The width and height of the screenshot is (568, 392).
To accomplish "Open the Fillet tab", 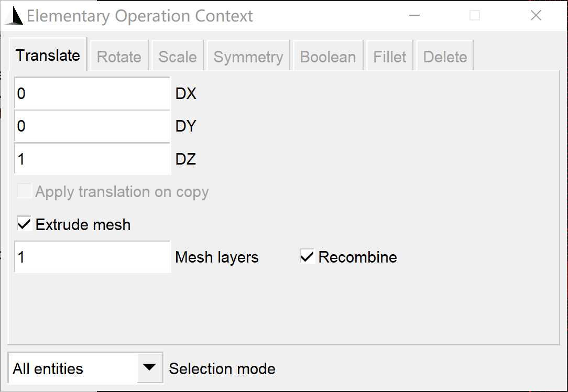I will click(390, 57).
